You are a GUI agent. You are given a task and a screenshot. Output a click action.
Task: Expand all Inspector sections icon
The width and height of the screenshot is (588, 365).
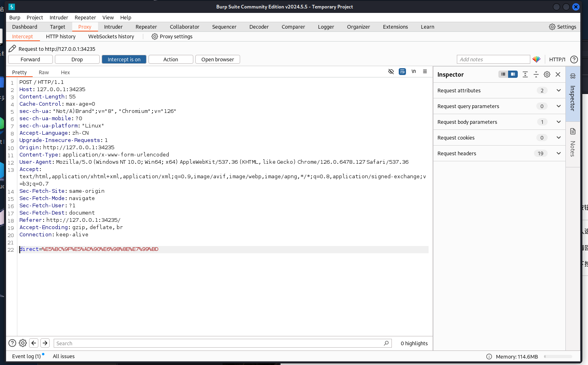pyautogui.click(x=525, y=74)
